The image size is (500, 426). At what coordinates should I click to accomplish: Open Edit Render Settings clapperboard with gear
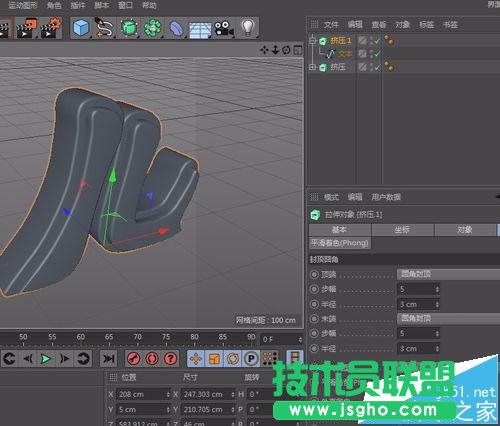(51, 28)
